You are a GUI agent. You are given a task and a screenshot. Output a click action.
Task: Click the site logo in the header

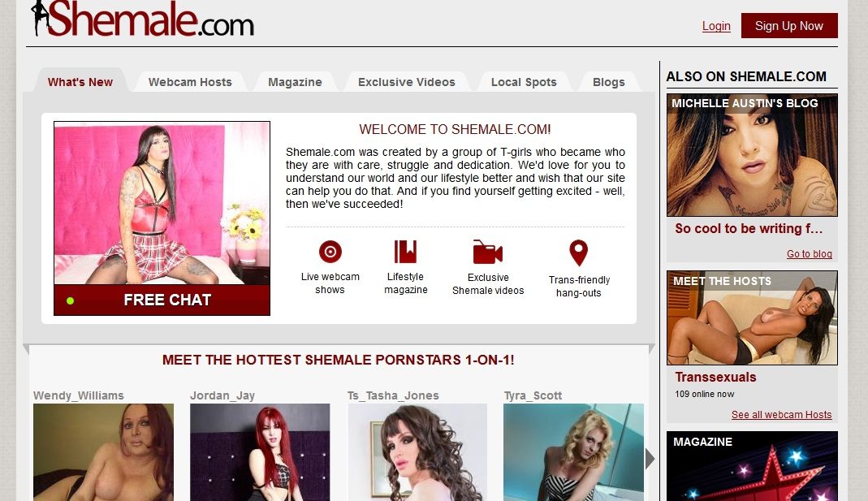(143, 19)
